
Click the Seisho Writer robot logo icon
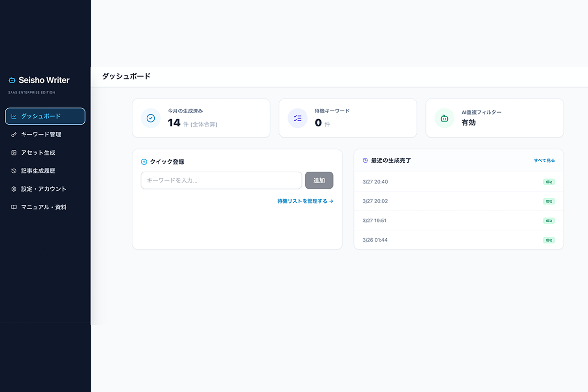point(12,80)
